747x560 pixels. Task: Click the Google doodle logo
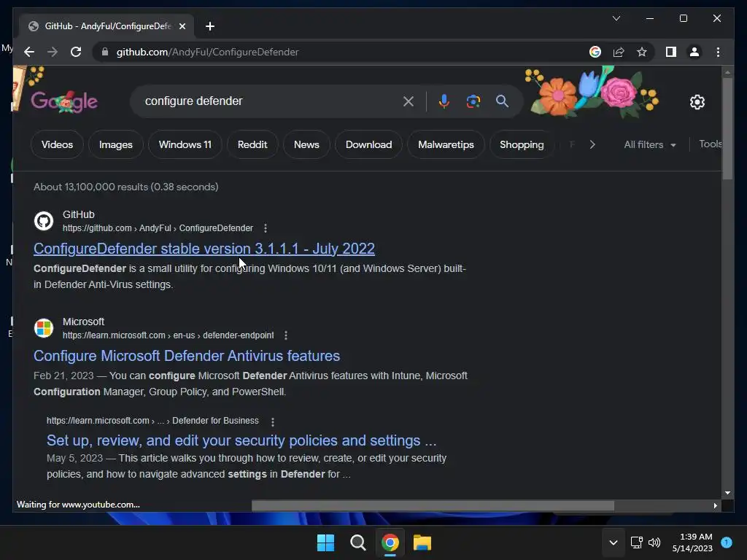pos(64,101)
